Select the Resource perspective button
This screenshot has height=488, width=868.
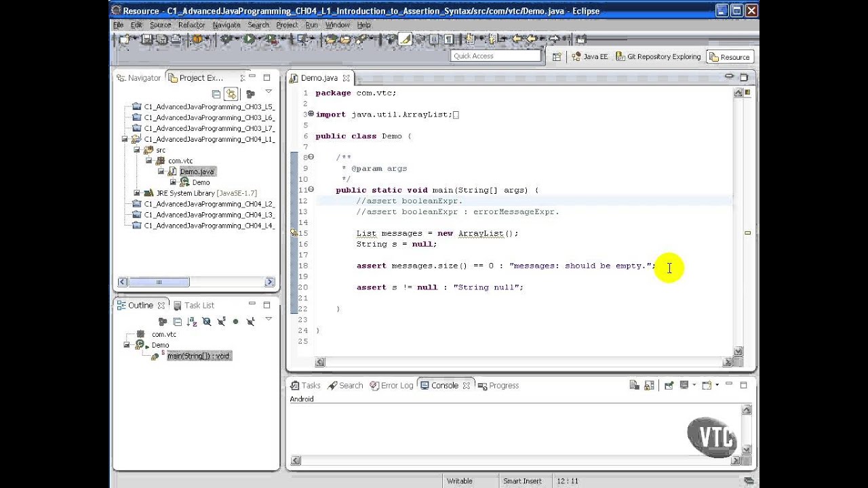pos(730,57)
